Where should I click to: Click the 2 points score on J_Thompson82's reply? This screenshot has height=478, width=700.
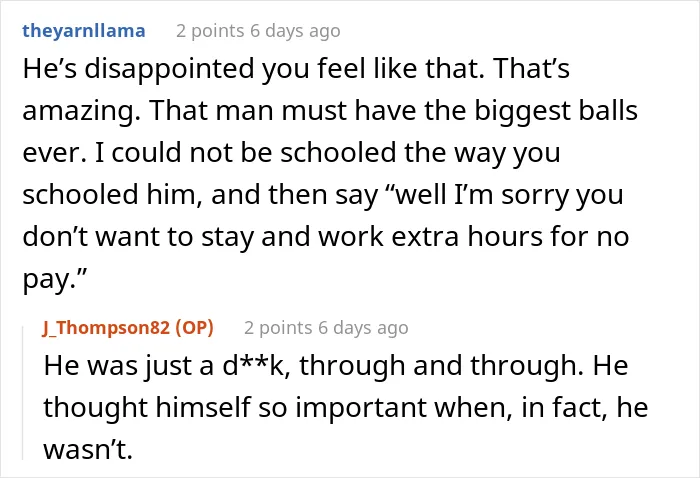click(x=278, y=328)
